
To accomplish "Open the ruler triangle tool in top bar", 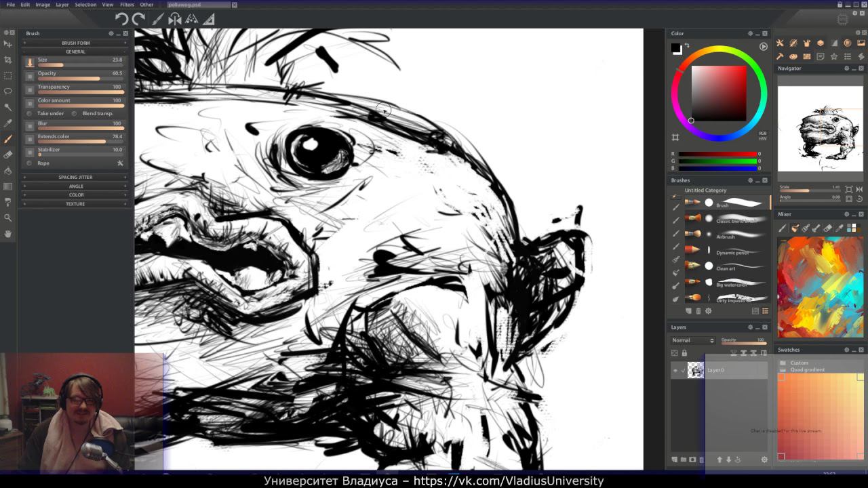I will coord(209,19).
